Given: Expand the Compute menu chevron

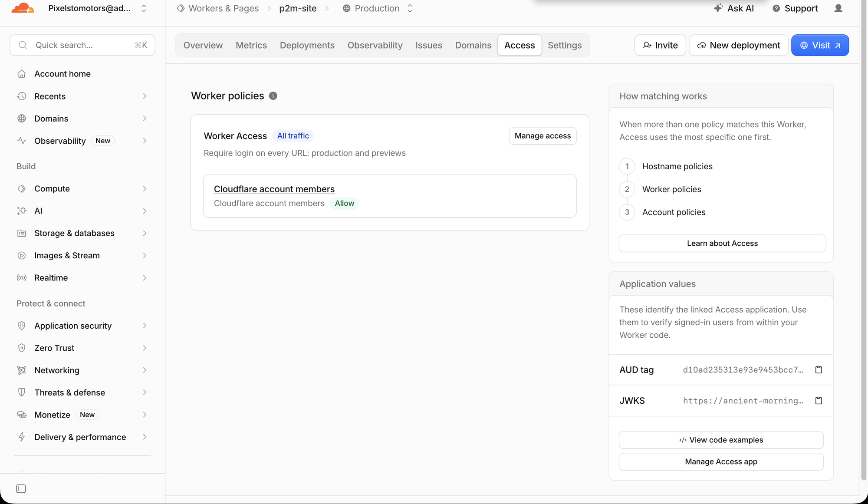Looking at the screenshot, I should tap(145, 189).
